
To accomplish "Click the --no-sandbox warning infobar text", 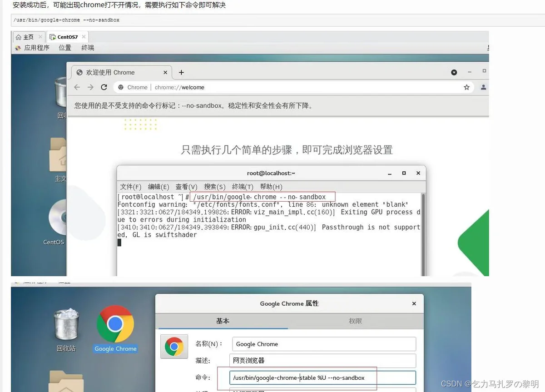I will [194, 105].
